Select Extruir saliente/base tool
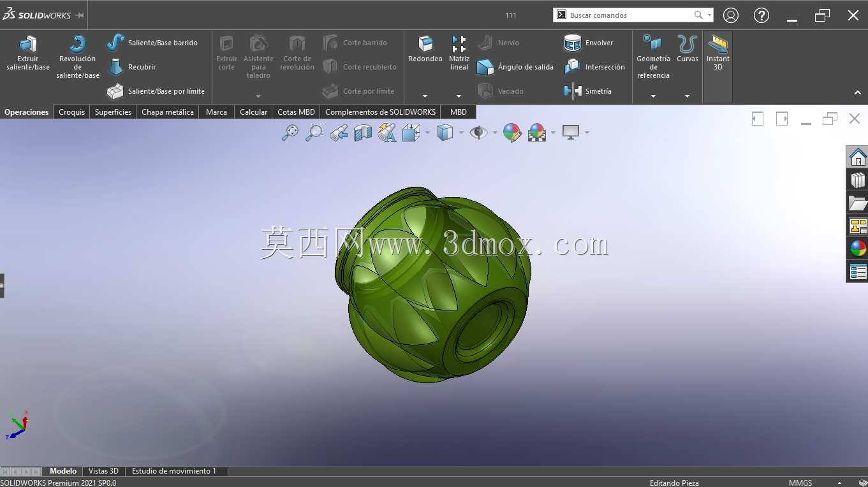Screen dimensions: 868x487 coord(28,53)
